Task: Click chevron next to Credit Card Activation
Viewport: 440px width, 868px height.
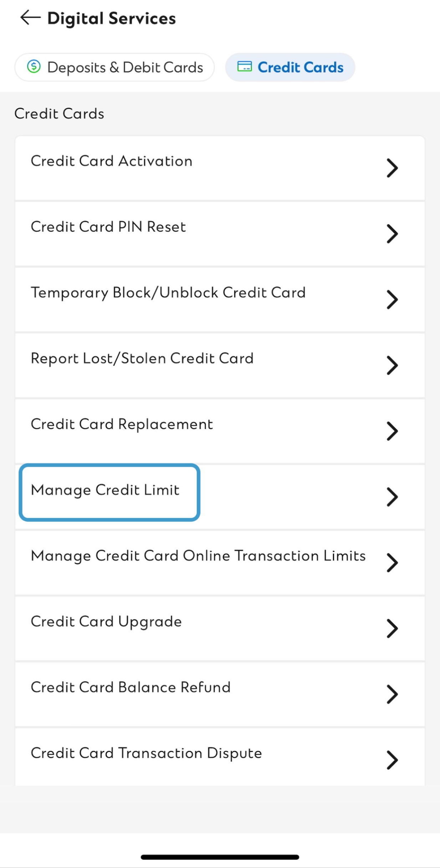Action: point(392,168)
